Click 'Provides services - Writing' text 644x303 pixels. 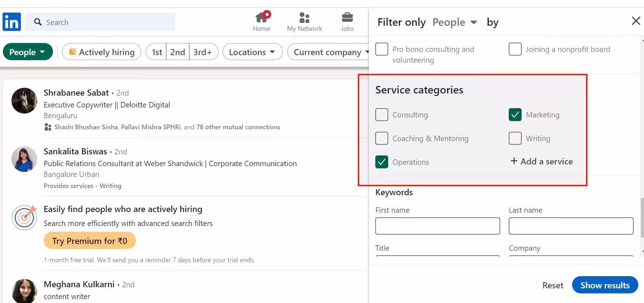(82, 186)
